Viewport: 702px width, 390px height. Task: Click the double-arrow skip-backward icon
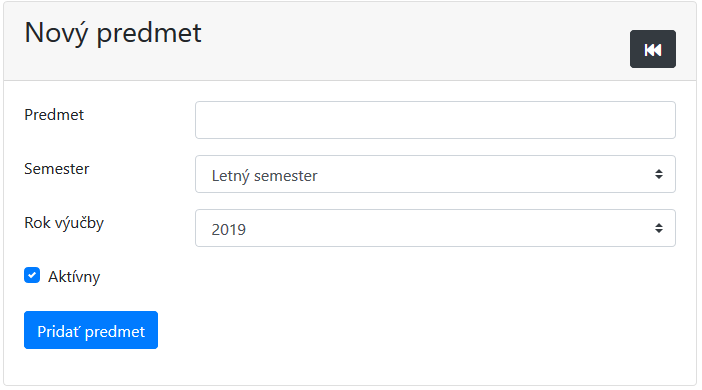tap(653, 50)
